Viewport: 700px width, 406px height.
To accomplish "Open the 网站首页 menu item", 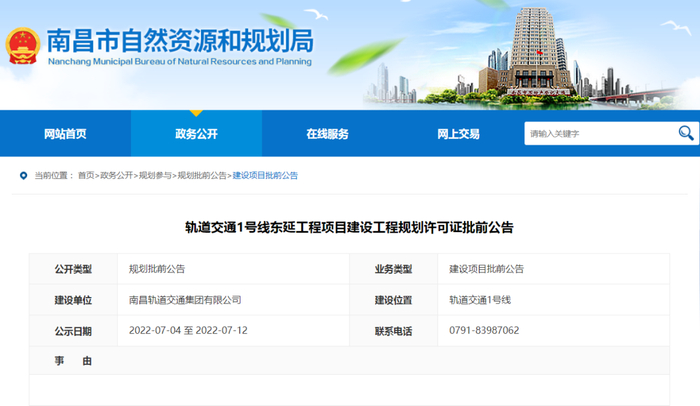I will 65,134.
